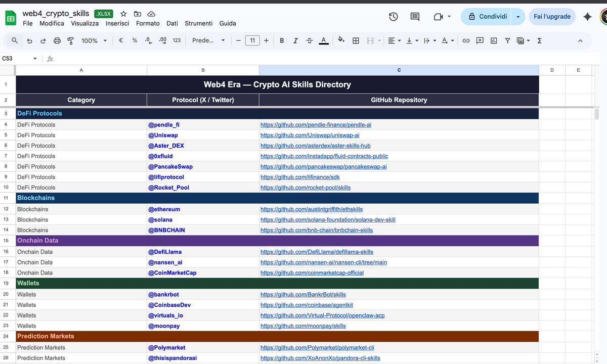
Task: Redo the last action
Action: [43, 40]
